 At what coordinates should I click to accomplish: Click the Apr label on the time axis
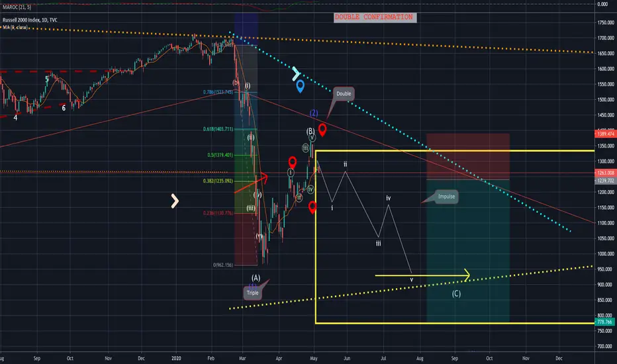click(279, 358)
